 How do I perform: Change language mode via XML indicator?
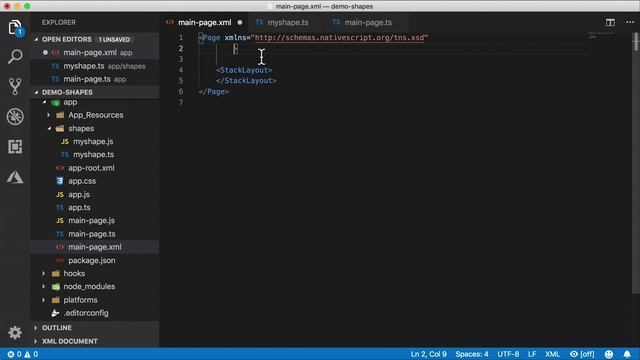click(552, 354)
